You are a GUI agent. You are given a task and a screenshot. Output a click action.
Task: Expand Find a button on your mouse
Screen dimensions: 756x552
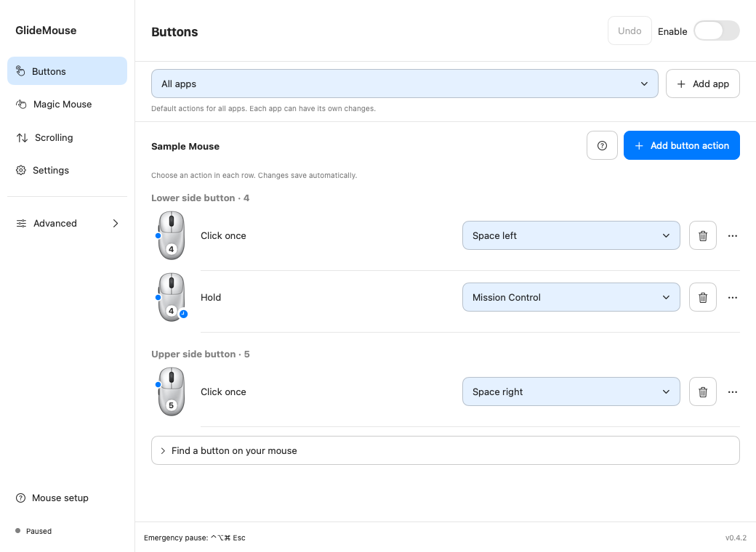(x=445, y=450)
